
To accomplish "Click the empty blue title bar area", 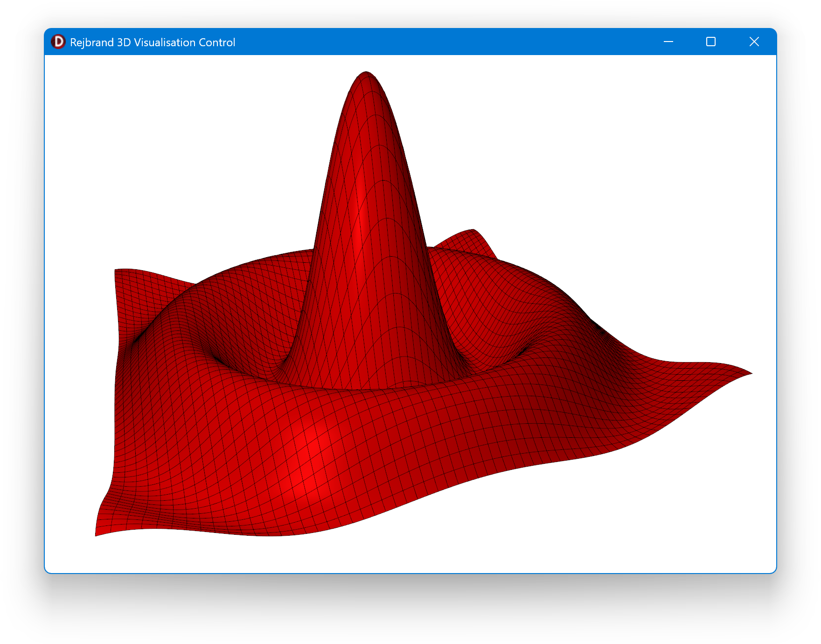I will pyautogui.click(x=443, y=42).
